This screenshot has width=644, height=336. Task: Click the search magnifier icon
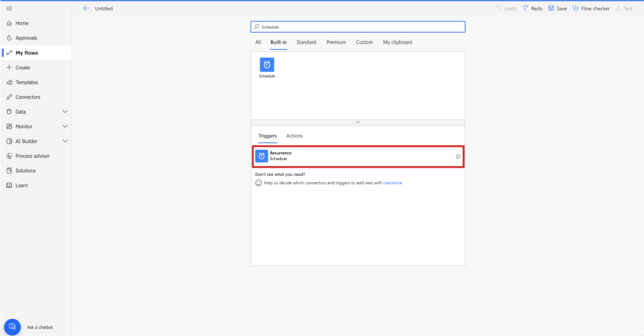tap(257, 26)
